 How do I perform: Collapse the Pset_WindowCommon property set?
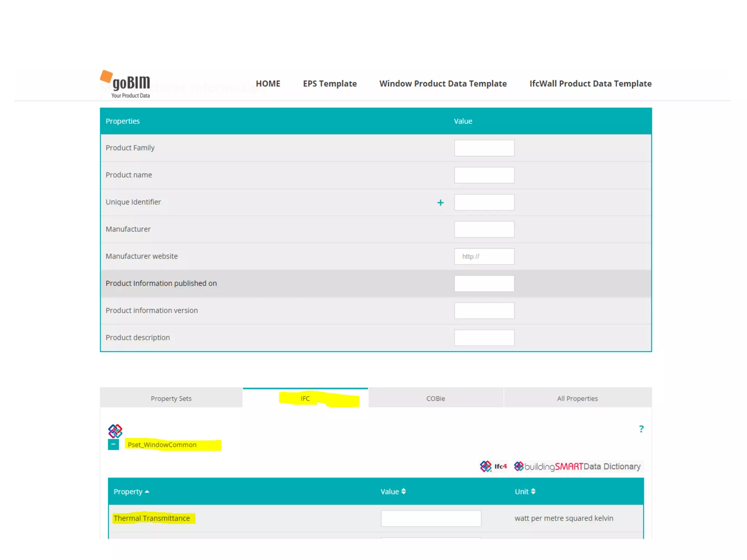[x=113, y=444]
